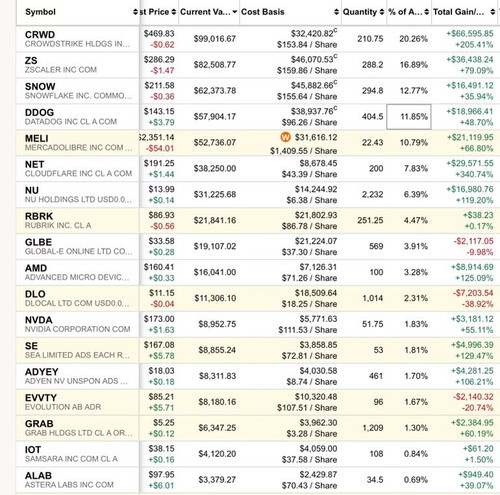Image resolution: width=500 pixels, height=495 pixels.
Task: Open the SE symbol link
Action: [x=31, y=346]
